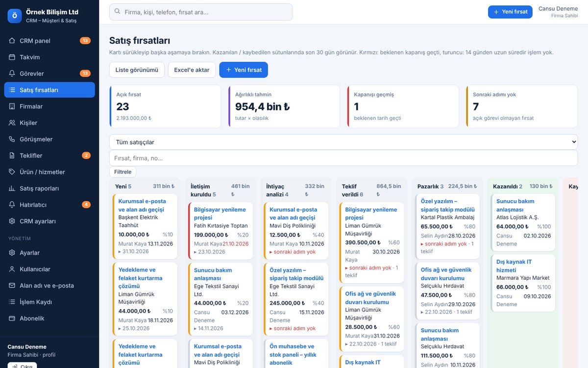Click the top bar Yeni fırsat button
Viewport: 588px width, 368px height.
pyautogui.click(x=510, y=12)
